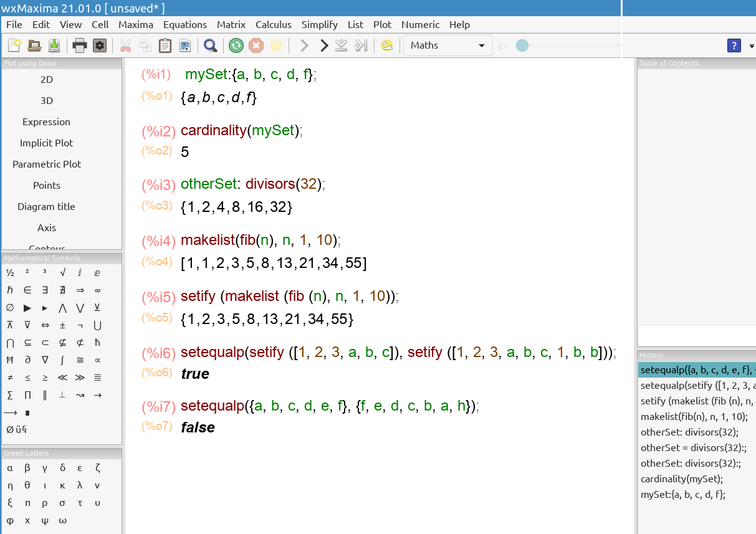Click the printer icon
Viewport: 756px width, 534px height.
(79, 45)
